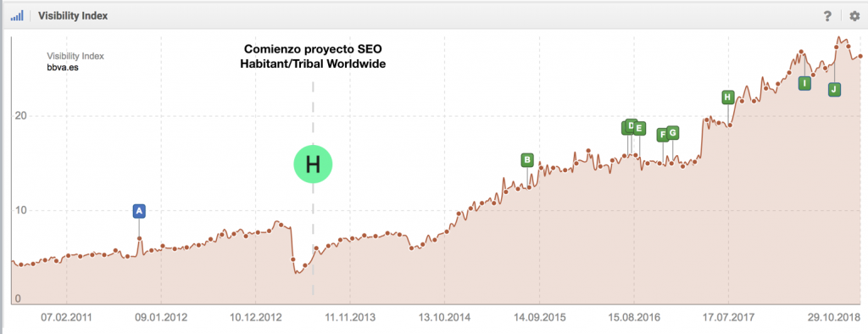
Task: Click the Visibility Index panel title
Action: 73,16
